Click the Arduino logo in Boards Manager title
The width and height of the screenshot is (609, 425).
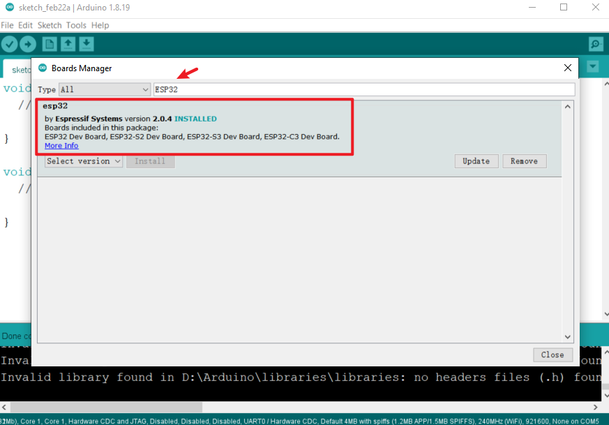[x=42, y=68]
